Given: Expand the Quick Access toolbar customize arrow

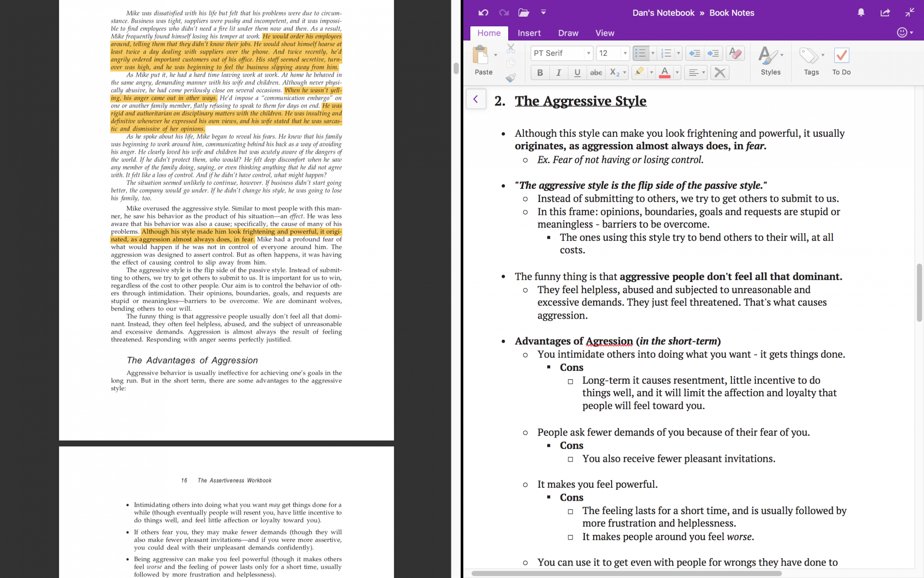Looking at the screenshot, I should point(543,12).
